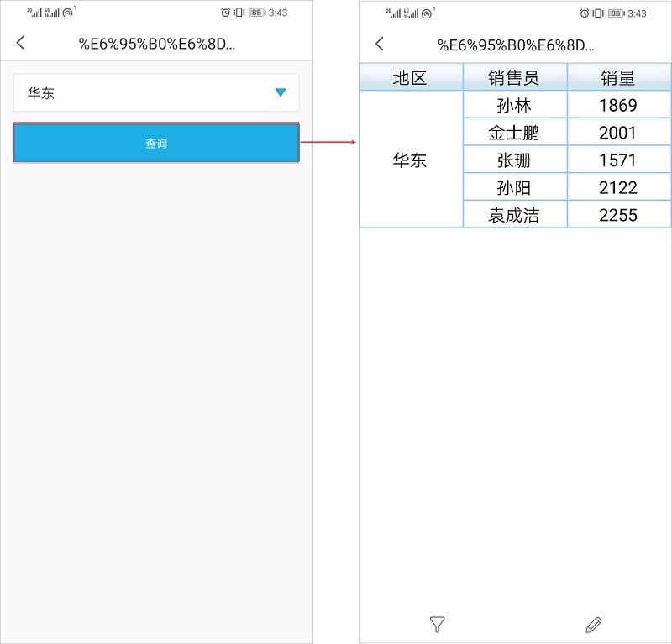Select the 销售员 column header
This screenshot has height=644, width=672.
tap(515, 77)
